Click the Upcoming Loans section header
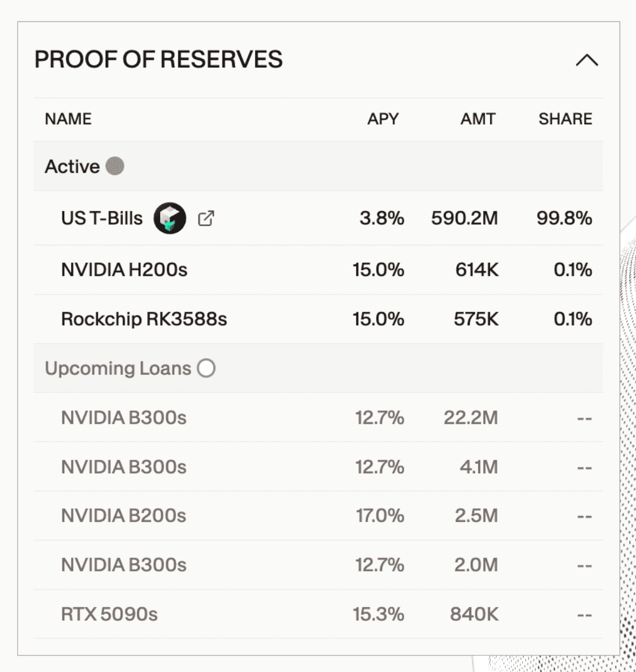The image size is (636, 672). (118, 368)
